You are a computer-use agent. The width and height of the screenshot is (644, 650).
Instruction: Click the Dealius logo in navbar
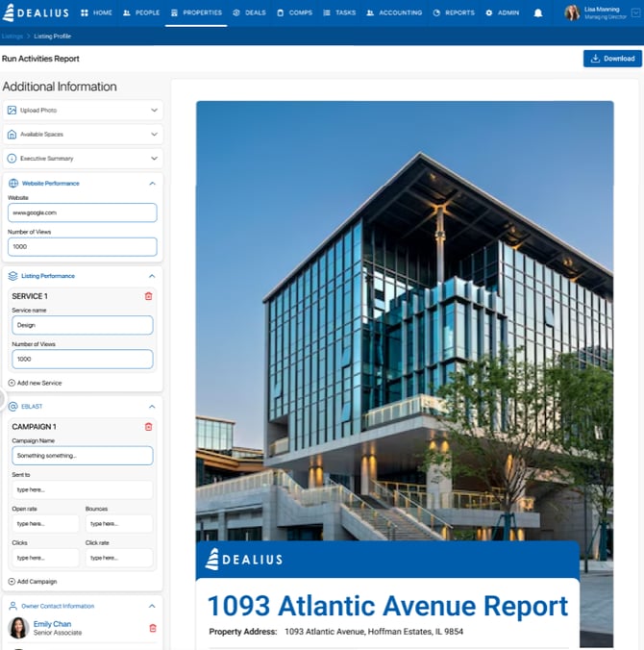(36, 12)
